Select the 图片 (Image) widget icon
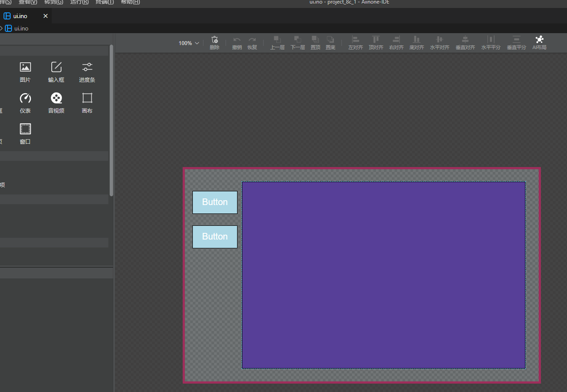The height and width of the screenshot is (392, 567). click(25, 68)
